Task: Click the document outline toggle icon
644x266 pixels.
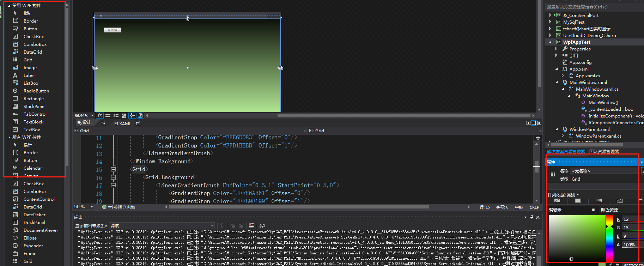Action: coord(141,115)
